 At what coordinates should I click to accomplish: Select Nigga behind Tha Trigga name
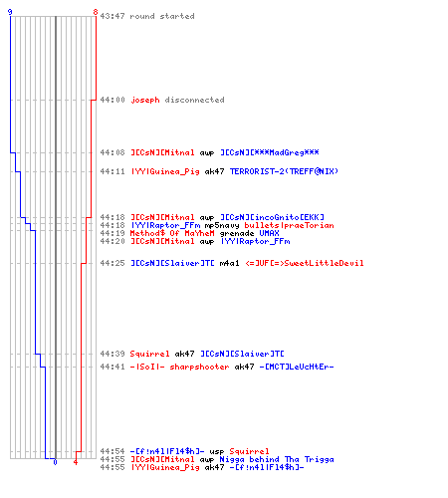[x=277, y=459]
